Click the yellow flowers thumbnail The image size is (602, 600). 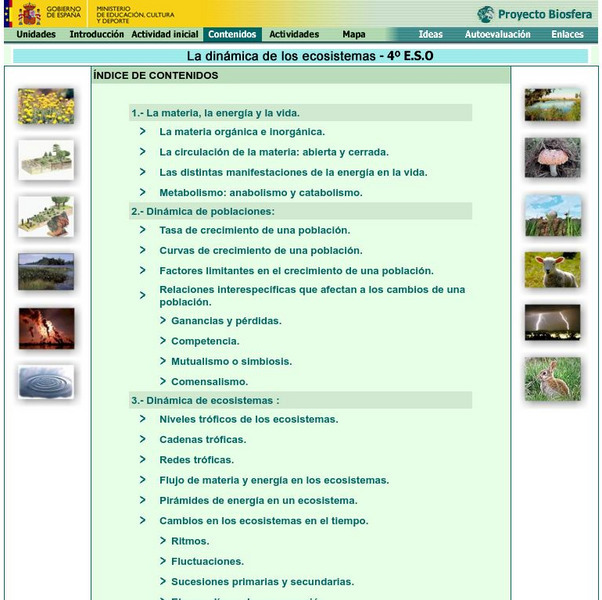[x=46, y=106]
